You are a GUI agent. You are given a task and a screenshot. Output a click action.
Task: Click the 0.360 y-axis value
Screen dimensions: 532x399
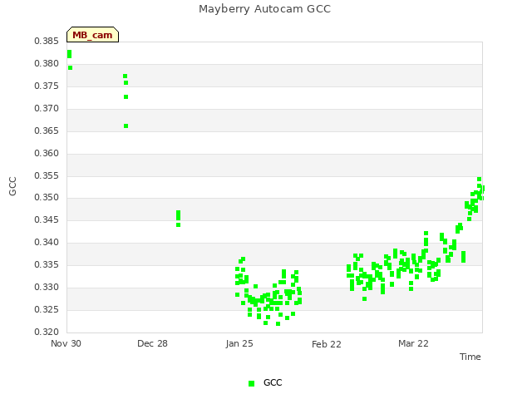tap(47, 153)
